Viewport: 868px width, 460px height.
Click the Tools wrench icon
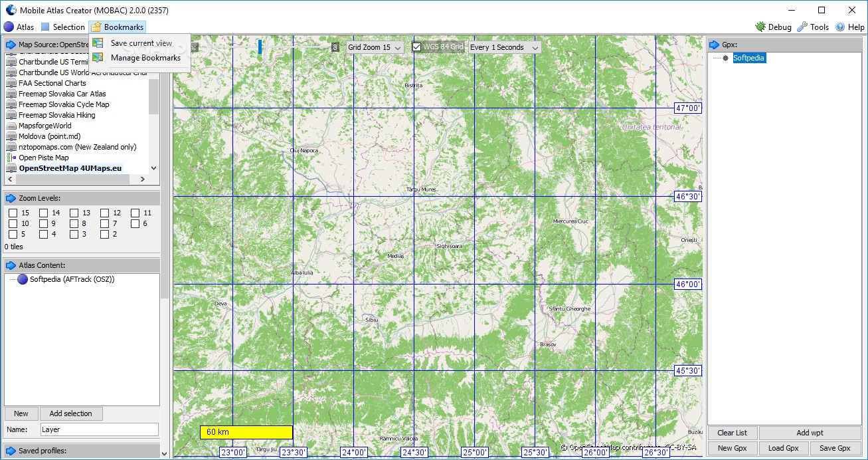802,27
